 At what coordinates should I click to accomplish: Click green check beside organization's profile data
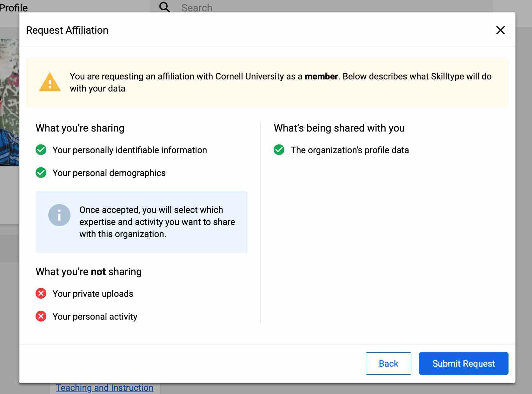click(x=279, y=150)
